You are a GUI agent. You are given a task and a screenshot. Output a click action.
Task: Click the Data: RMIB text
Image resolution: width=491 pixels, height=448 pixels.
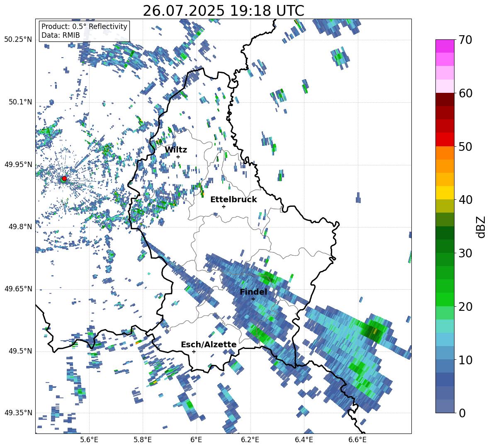(61, 35)
